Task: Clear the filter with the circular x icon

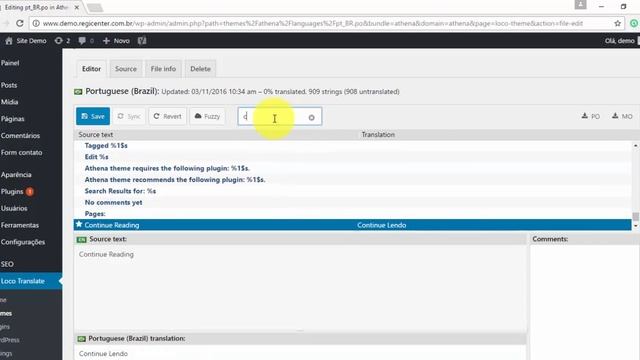Action: (311, 118)
